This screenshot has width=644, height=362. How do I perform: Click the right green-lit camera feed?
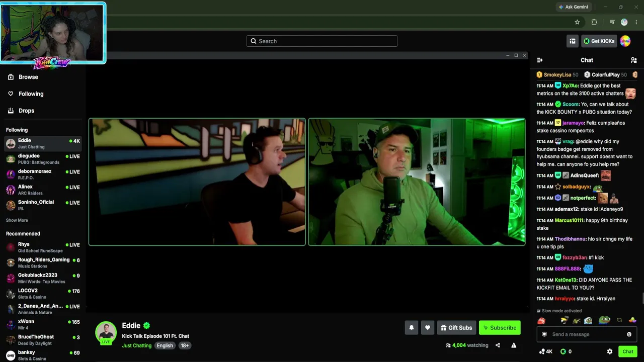coord(417,182)
